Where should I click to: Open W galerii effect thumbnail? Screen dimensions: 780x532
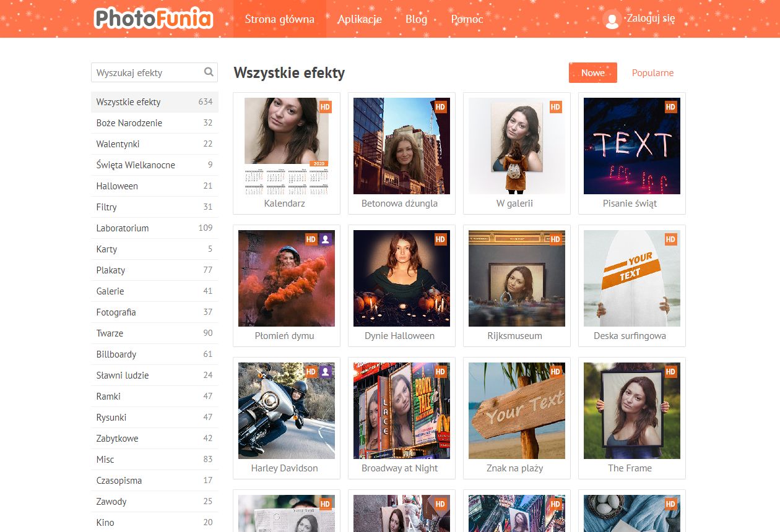pos(517,146)
